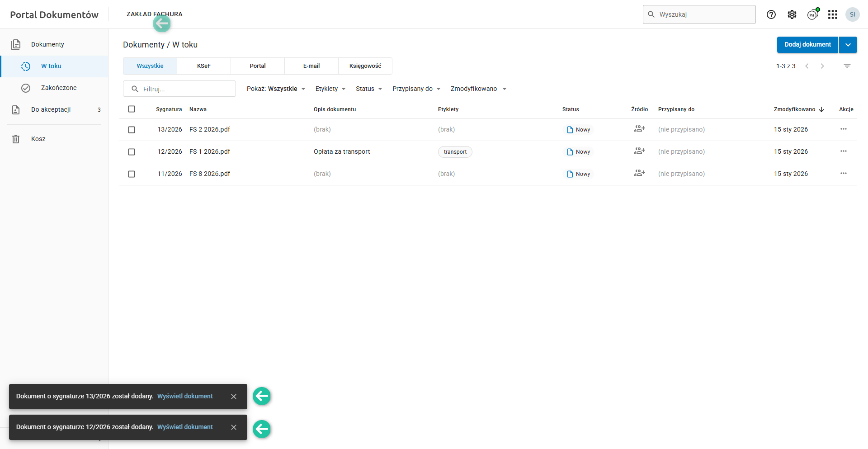This screenshot has height=449, width=868.
Task: Toggle the select-all documents checkbox
Action: pos(132,109)
